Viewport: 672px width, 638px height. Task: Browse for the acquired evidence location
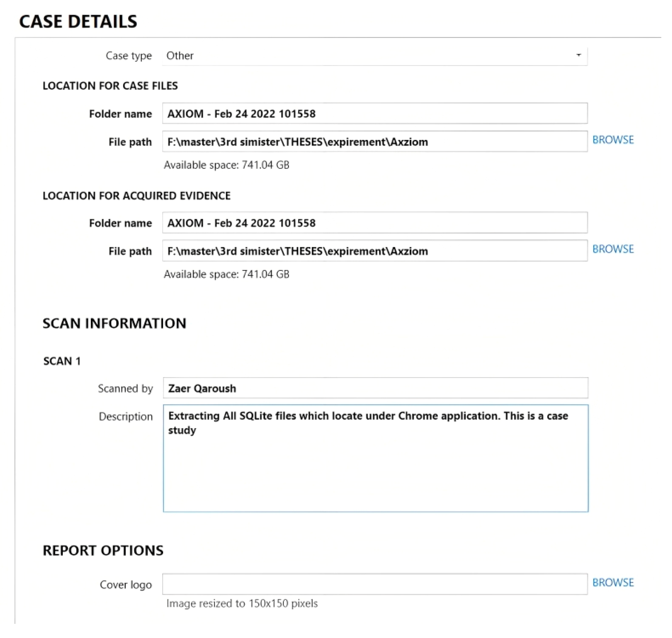click(x=613, y=249)
